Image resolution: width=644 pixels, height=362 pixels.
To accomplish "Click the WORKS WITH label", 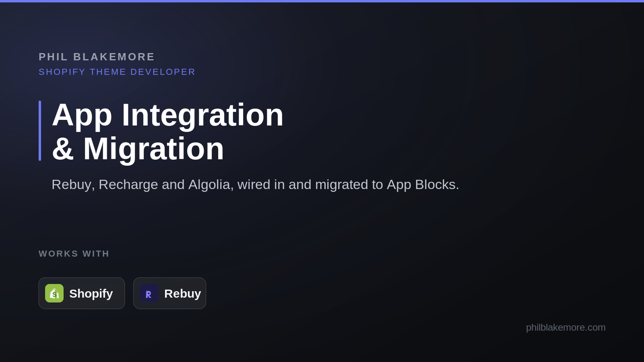I will (x=74, y=254).
